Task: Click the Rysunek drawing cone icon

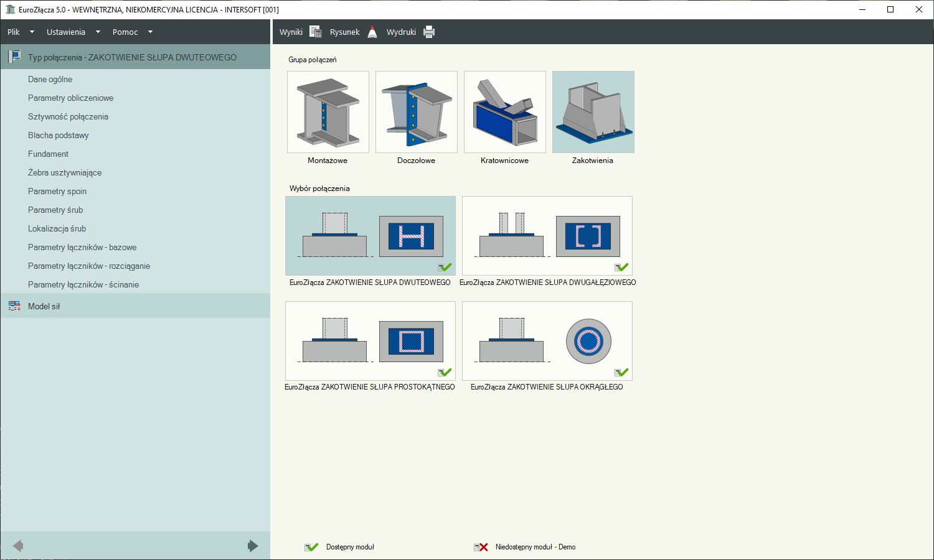Action: 372,32
